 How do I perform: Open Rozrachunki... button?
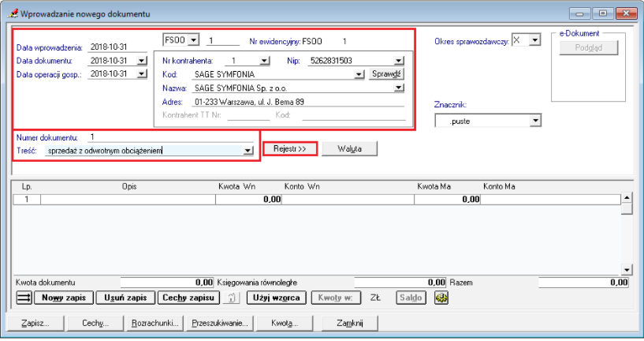pyautogui.click(x=155, y=324)
